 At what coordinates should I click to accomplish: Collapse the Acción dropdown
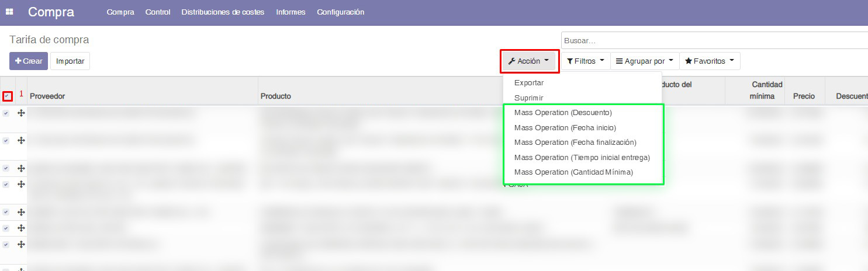529,61
